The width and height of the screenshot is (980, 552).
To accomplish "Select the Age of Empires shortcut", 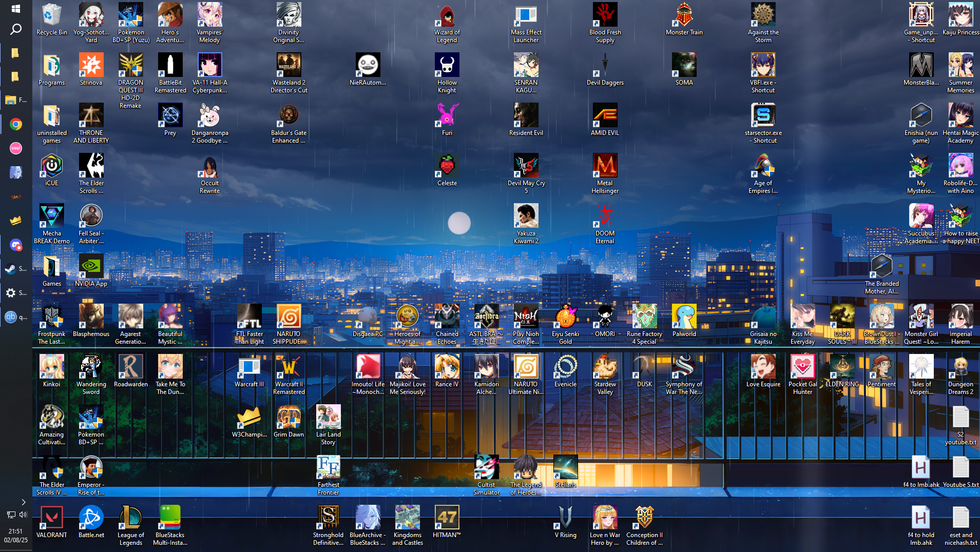I will (763, 174).
